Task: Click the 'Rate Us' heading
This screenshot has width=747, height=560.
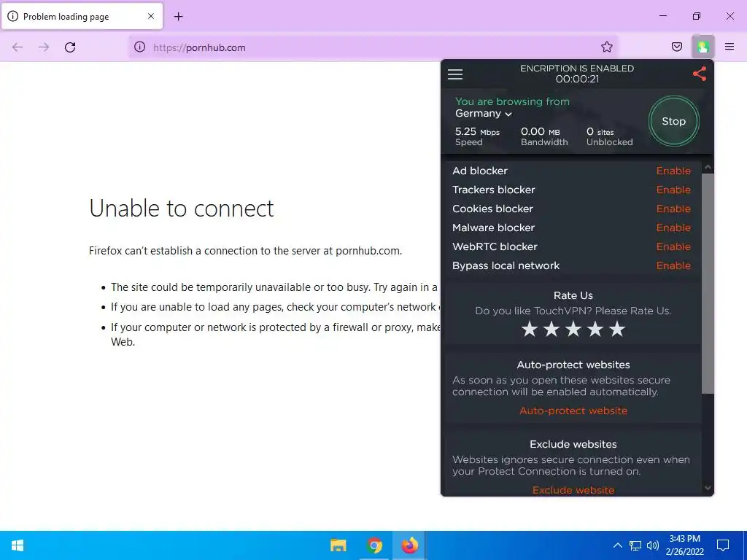Action: pos(573,295)
